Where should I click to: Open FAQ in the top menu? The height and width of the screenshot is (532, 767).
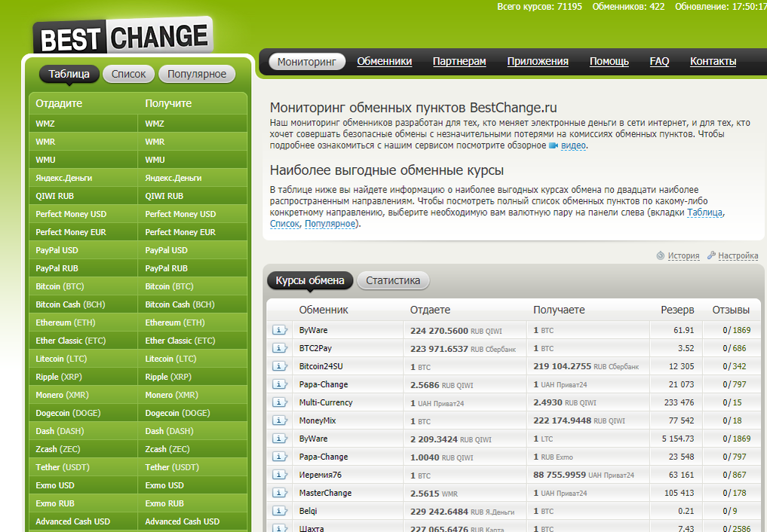pos(659,62)
